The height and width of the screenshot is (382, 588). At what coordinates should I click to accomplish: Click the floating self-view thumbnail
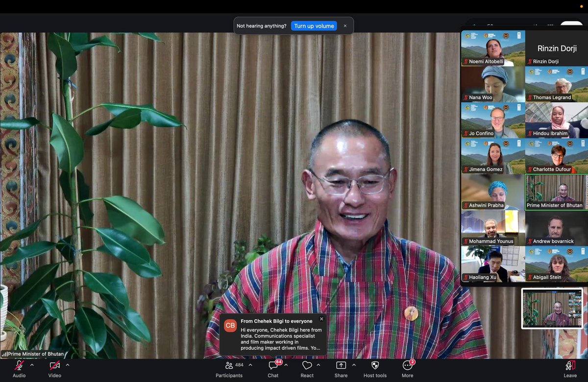click(552, 308)
